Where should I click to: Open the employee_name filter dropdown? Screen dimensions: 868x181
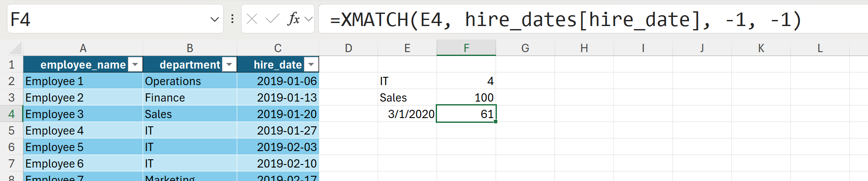pyautogui.click(x=135, y=65)
